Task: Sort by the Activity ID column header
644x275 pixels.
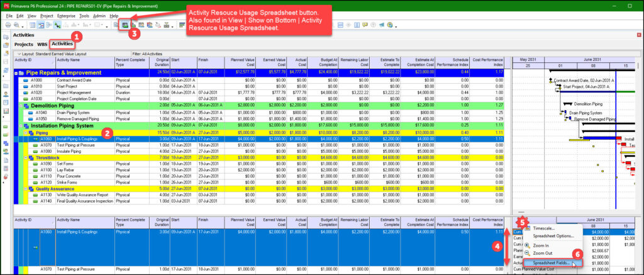Action: (35, 62)
